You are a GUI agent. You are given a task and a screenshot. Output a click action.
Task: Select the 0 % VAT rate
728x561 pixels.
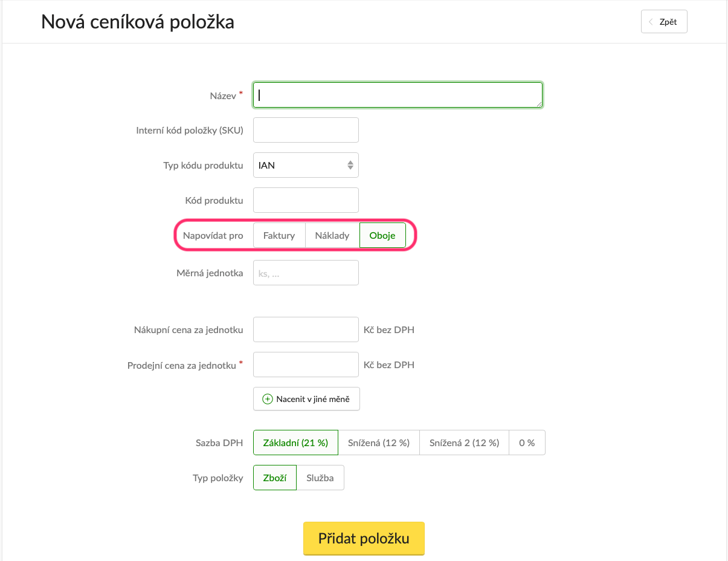[527, 443]
